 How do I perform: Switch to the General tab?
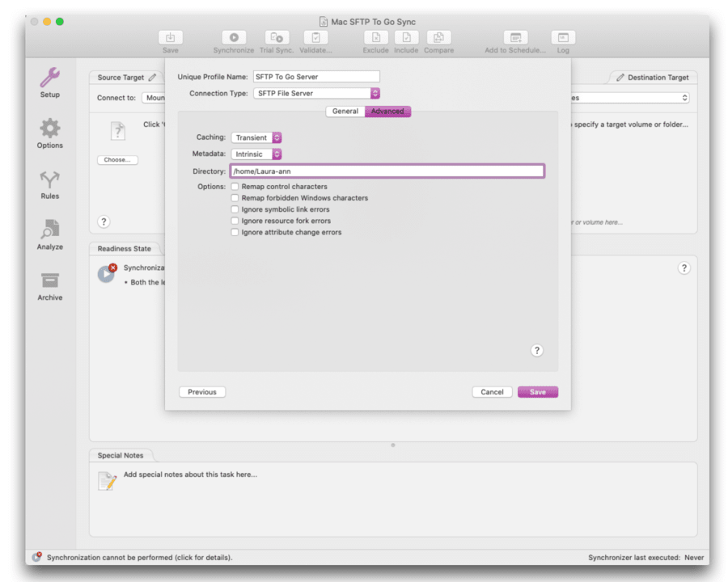tap(345, 111)
